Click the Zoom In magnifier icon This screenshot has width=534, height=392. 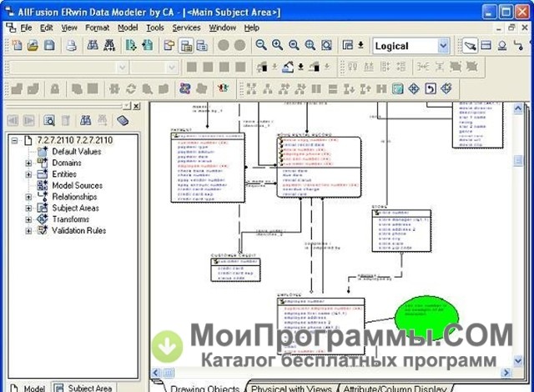(x=277, y=45)
